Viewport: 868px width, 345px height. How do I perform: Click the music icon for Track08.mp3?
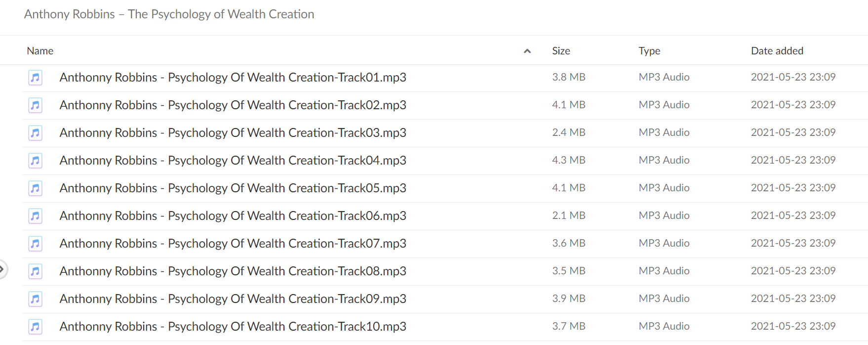[x=35, y=271]
